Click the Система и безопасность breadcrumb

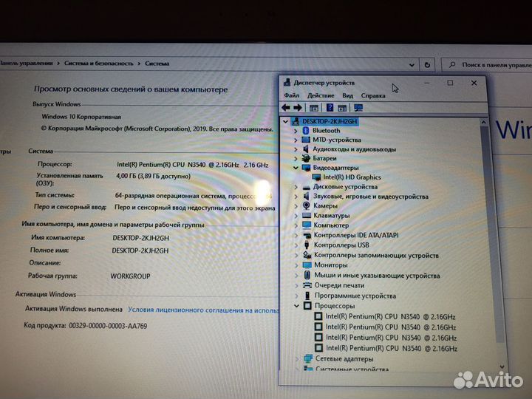click(x=99, y=63)
